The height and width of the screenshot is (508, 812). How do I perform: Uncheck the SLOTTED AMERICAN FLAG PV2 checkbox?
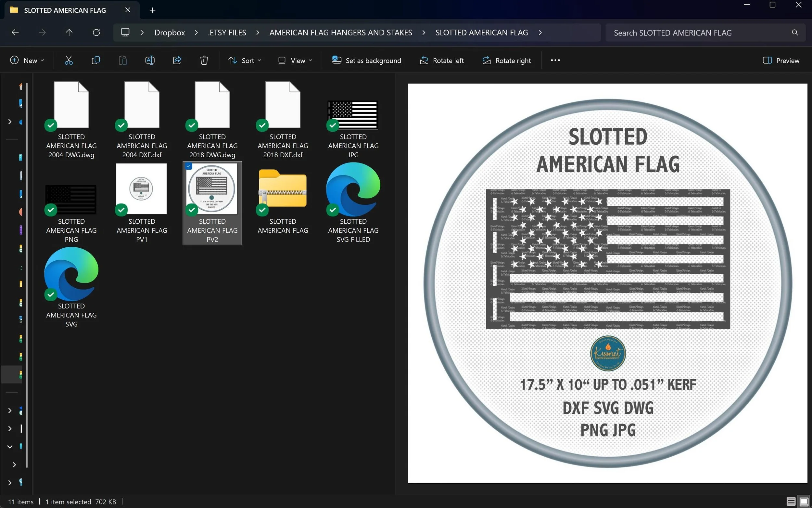click(189, 166)
